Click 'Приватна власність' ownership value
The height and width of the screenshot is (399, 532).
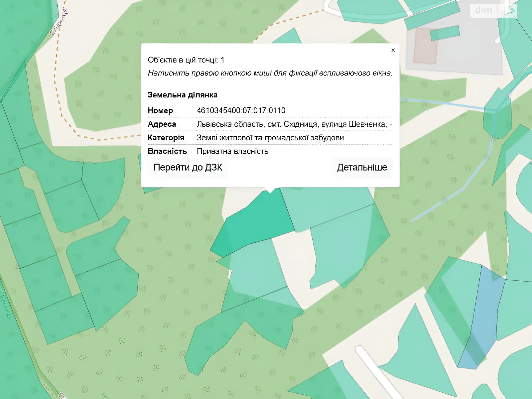pyautogui.click(x=232, y=151)
